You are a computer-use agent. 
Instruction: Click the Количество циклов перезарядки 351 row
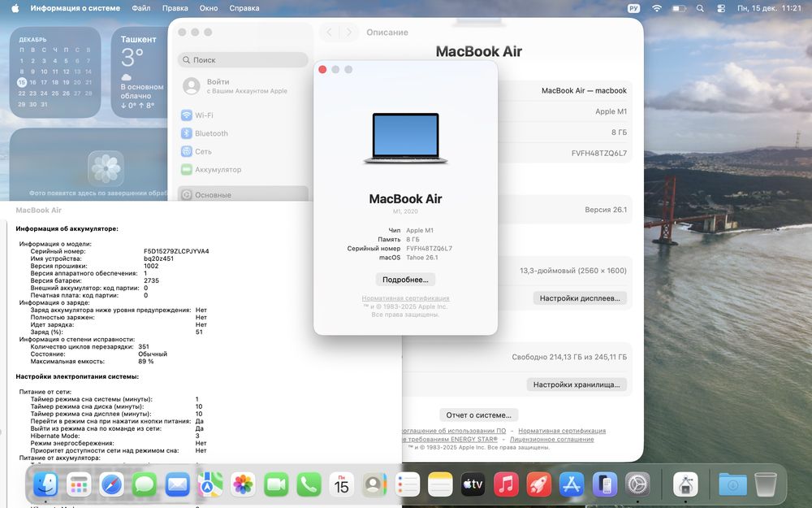tap(89, 347)
